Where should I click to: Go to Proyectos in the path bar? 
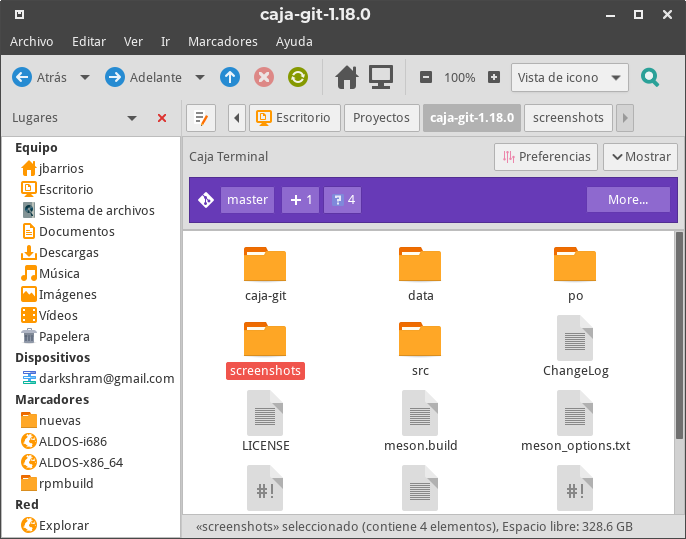pos(382,118)
